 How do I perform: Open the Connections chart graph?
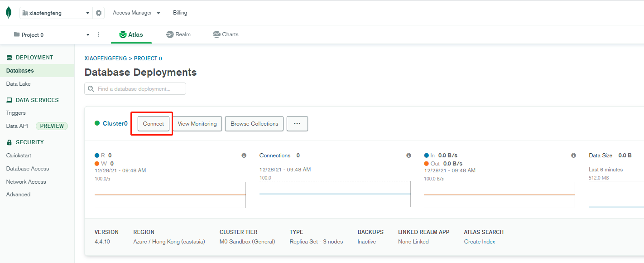point(335,195)
